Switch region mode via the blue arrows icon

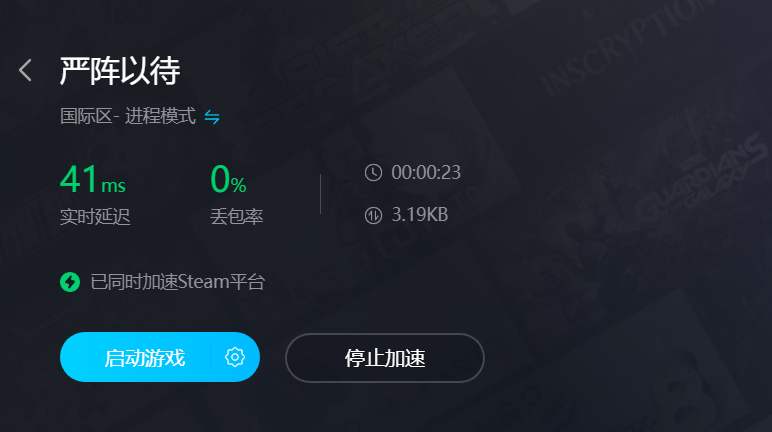212,117
